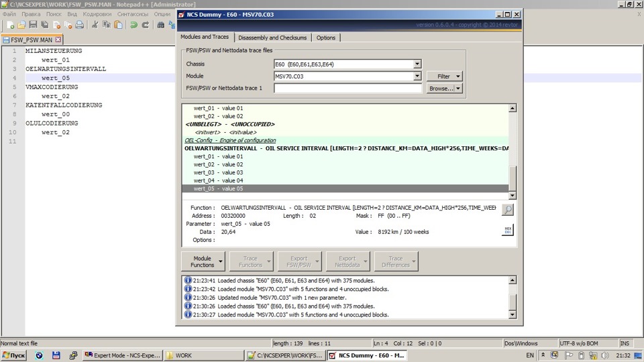The width and height of the screenshot is (644, 362).
Task: Click the Copy icon in Notepad++ toolbar
Action: (x=107, y=25)
